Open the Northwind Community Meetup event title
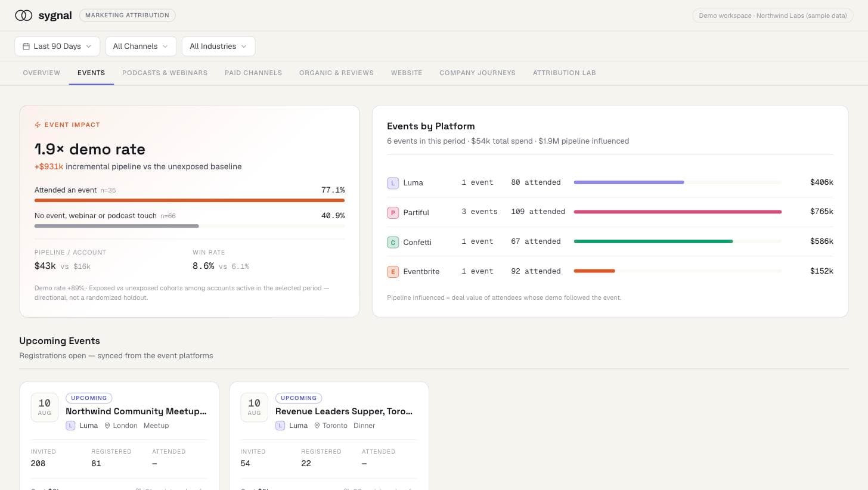 coord(136,411)
